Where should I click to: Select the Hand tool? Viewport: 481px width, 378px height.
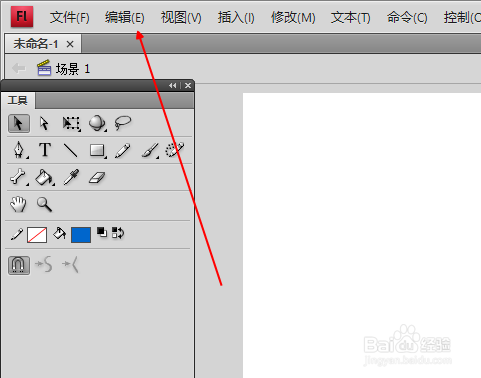pyautogui.click(x=18, y=204)
